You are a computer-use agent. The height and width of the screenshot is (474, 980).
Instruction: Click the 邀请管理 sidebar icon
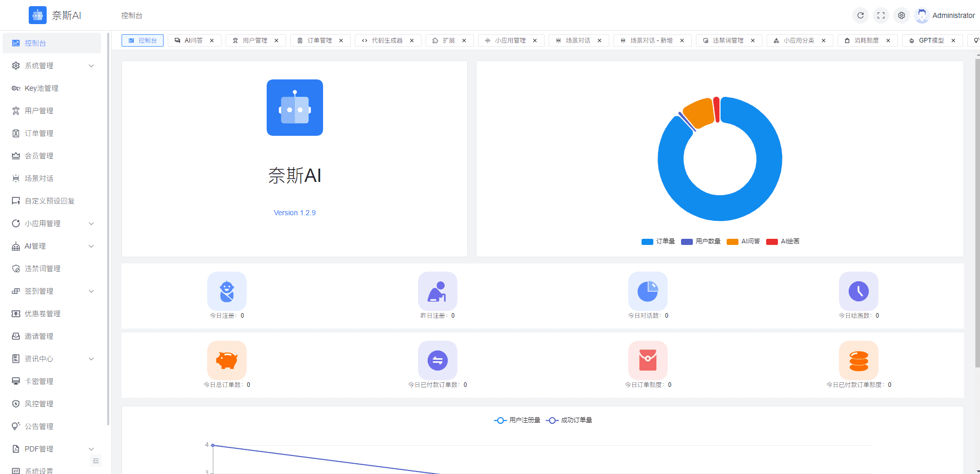click(x=16, y=336)
